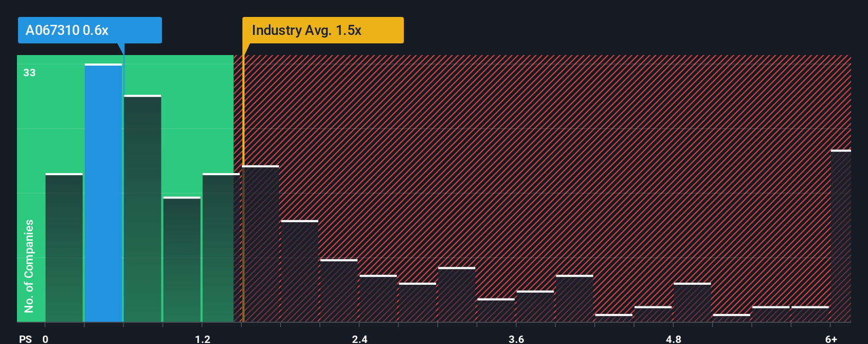Screen dimensions: 868x344
Task: Click the 4.8 x-axis tick label
Action: (673, 339)
